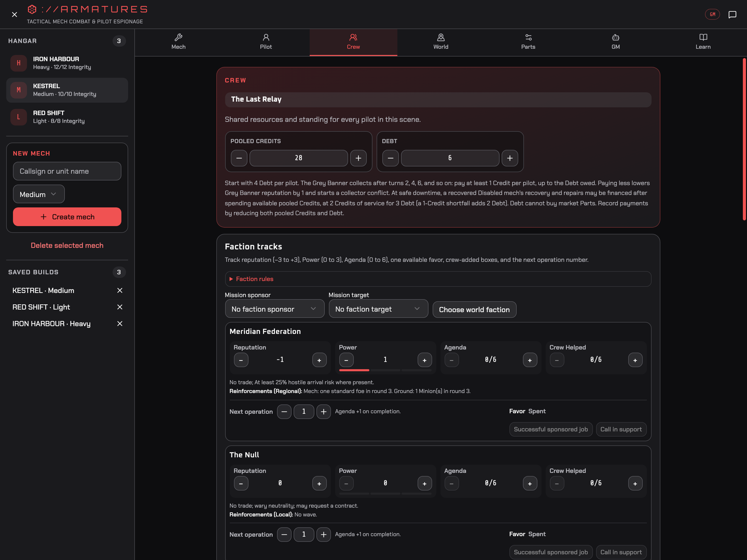The height and width of the screenshot is (560, 747).
Task: Switch to the Pilot tab
Action: [266, 42]
